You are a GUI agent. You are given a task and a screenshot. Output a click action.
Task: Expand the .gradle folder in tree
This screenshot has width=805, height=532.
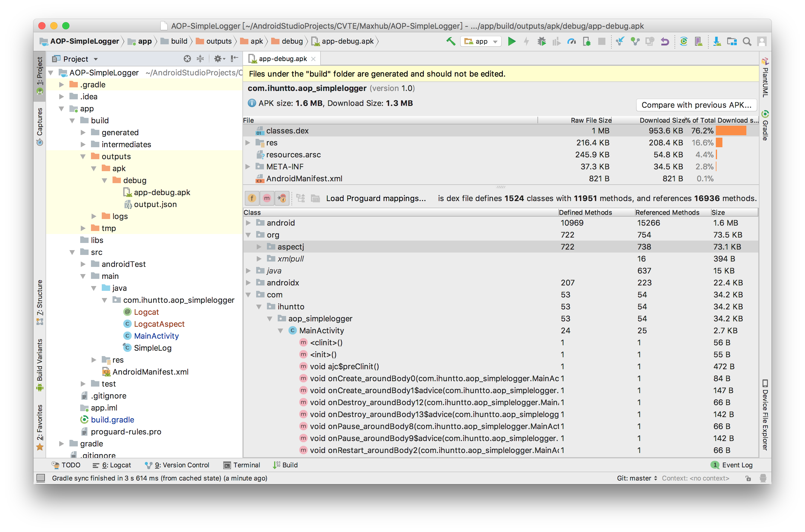click(x=61, y=84)
